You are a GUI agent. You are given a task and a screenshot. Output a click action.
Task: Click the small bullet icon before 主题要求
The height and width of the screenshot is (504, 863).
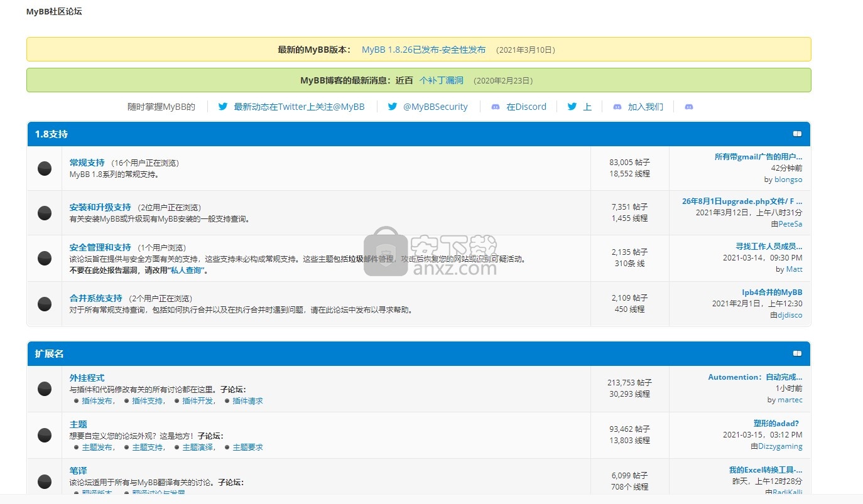227,448
